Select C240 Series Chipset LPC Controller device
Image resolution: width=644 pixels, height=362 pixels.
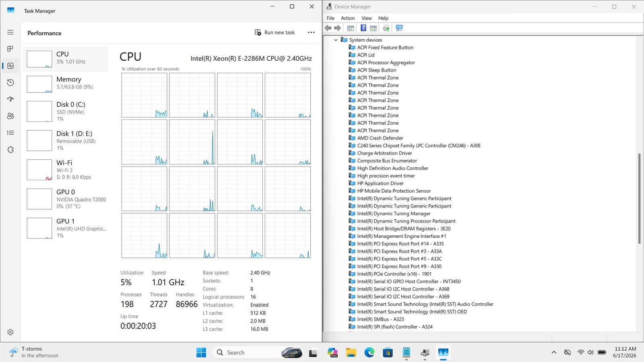419,146
